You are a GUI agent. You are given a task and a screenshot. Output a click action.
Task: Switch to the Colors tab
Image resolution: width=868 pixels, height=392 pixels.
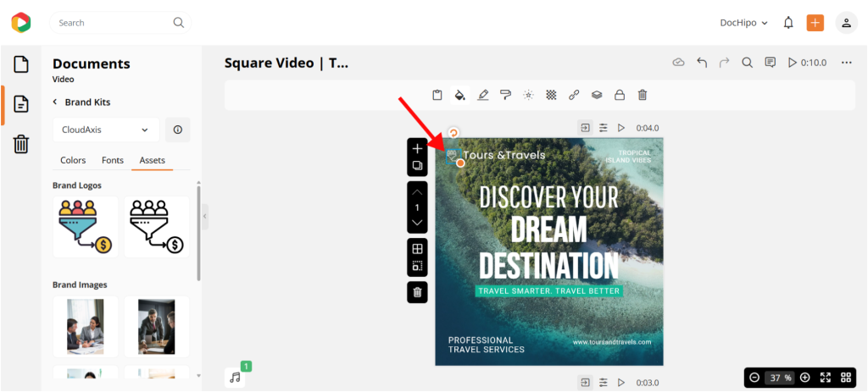73,160
